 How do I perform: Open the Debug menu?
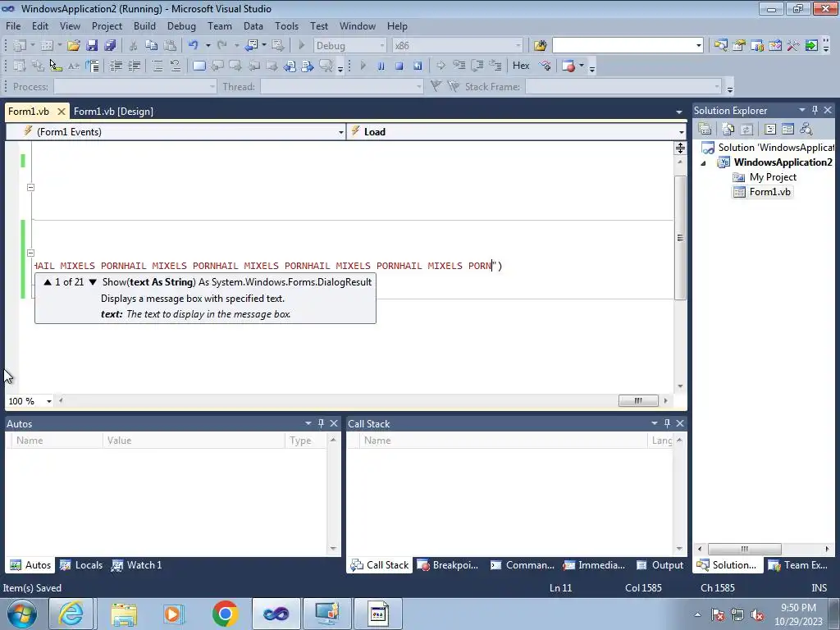coord(181,25)
